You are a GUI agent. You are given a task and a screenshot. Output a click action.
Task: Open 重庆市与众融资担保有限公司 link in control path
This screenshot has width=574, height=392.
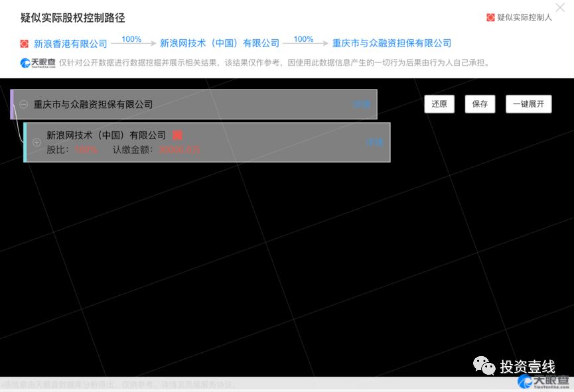pyautogui.click(x=392, y=43)
